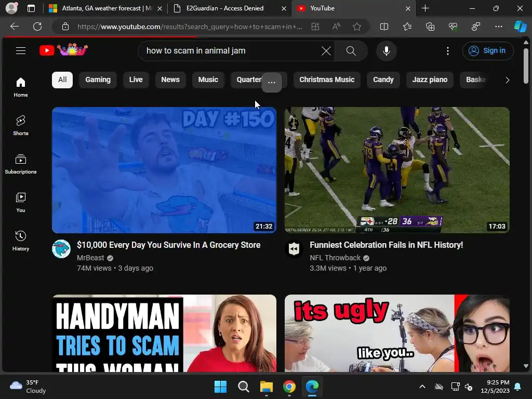This screenshot has width=532, height=399.
Task: Select the All filter chip
Action: click(62, 79)
